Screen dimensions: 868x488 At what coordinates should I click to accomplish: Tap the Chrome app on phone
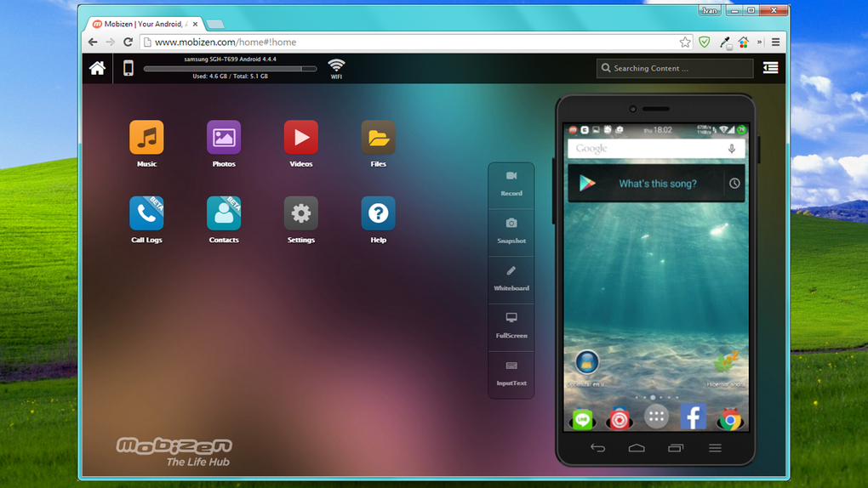730,420
